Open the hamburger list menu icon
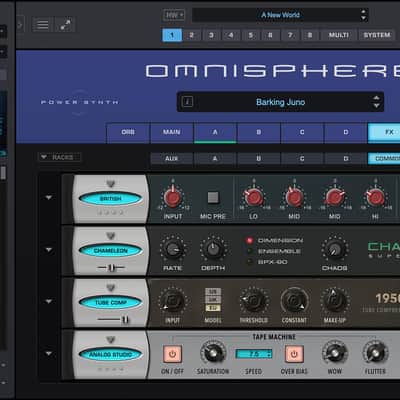The image size is (400, 400). [x=42, y=25]
